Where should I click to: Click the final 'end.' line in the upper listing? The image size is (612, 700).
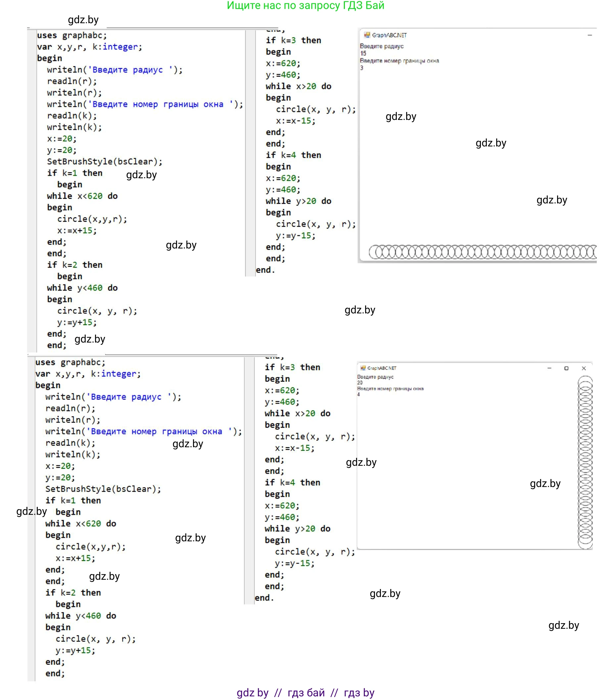click(265, 270)
